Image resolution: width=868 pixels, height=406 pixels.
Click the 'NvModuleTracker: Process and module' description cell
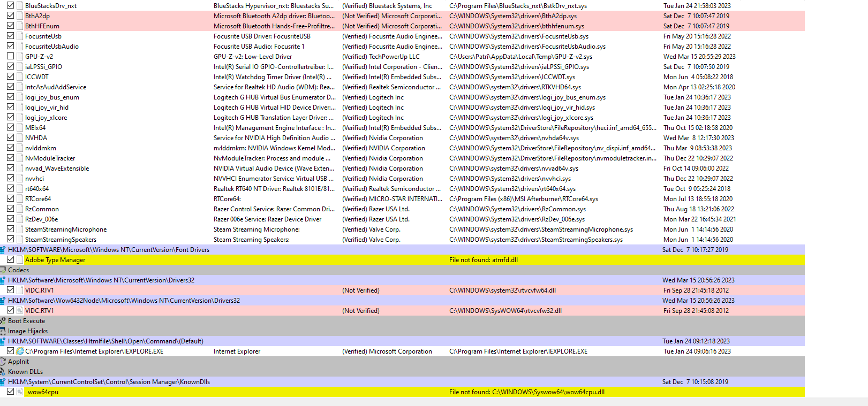click(272, 158)
